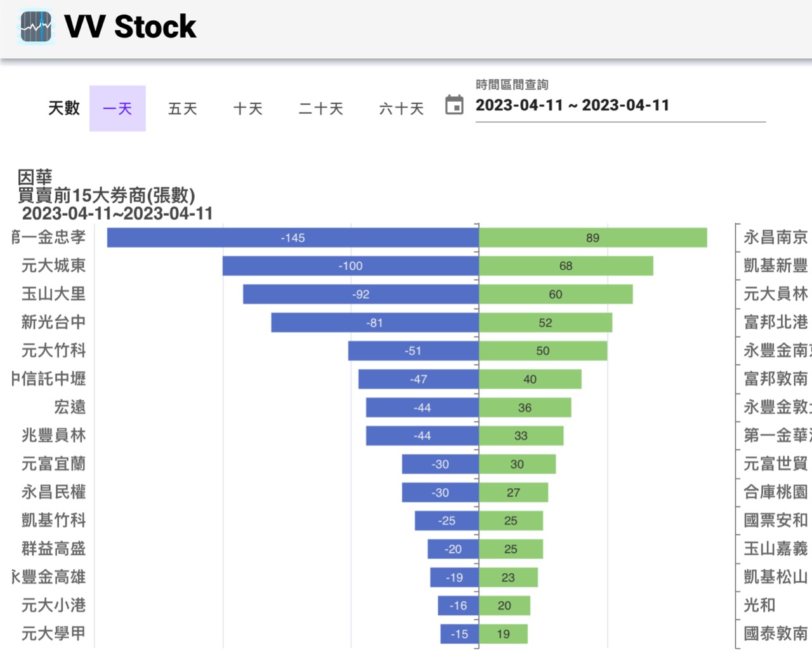
Task: Select the 十天 period option
Action: click(248, 109)
